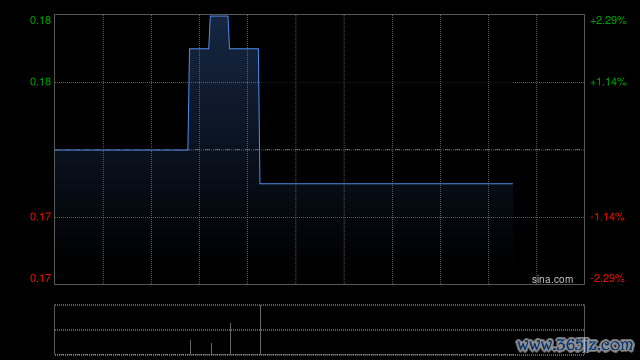The width and height of the screenshot is (640, 360).
Task: Click the highest peak of the price line
Action: pos(219,16)
